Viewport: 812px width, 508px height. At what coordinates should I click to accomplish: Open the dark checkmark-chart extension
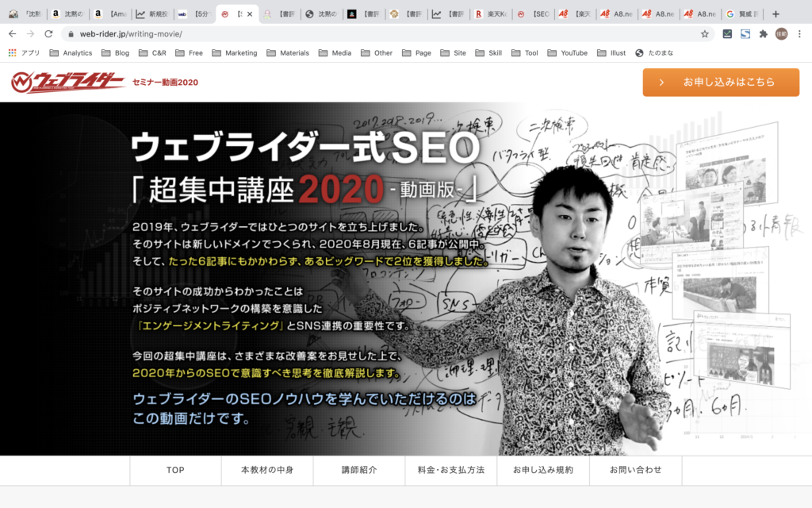point(727,33)
